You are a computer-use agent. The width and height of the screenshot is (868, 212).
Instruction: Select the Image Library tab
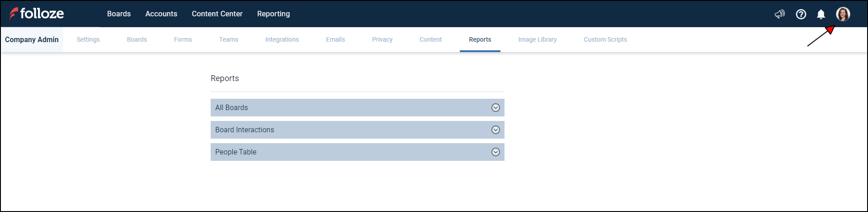(537, 40)
